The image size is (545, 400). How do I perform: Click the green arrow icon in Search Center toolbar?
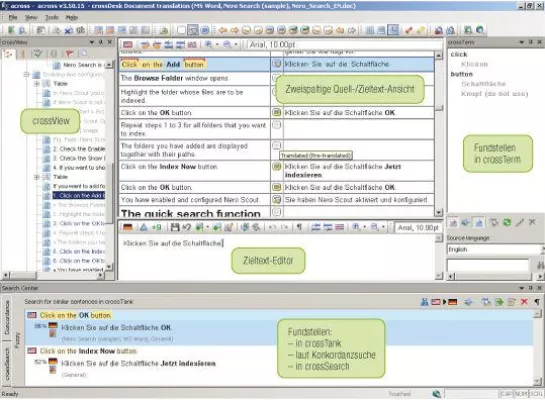click(x=499, y=302)
